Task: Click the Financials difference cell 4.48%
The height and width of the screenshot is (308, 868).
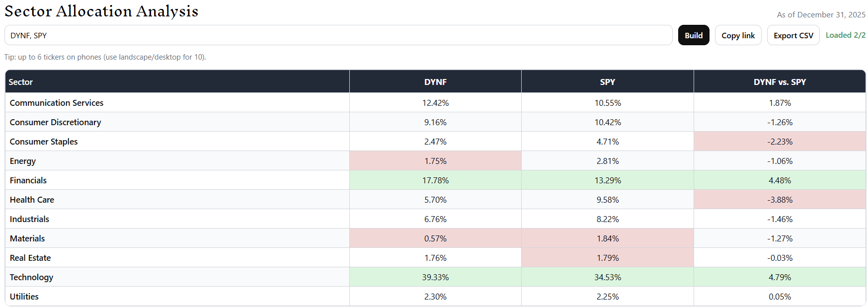Action: pos(780,180)
